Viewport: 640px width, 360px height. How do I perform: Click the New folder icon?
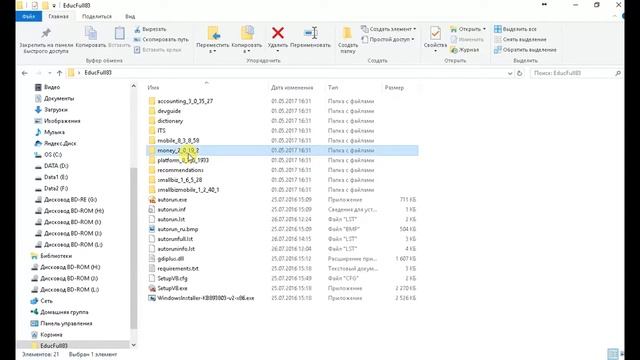click(347, 33)
